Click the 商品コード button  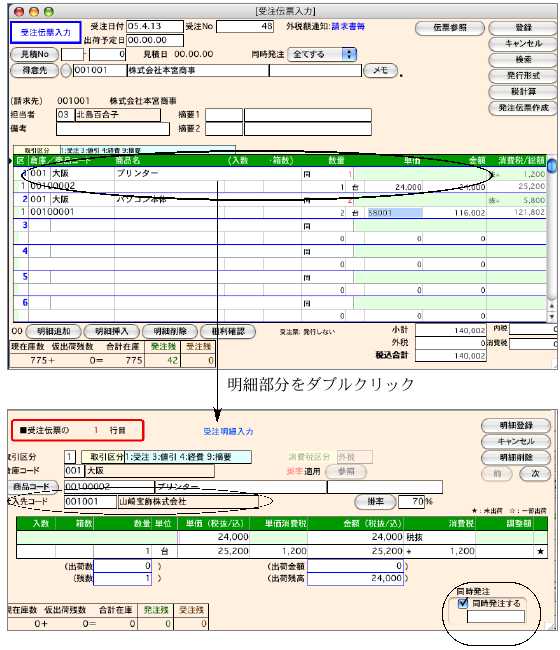click(x=33, y=487)
